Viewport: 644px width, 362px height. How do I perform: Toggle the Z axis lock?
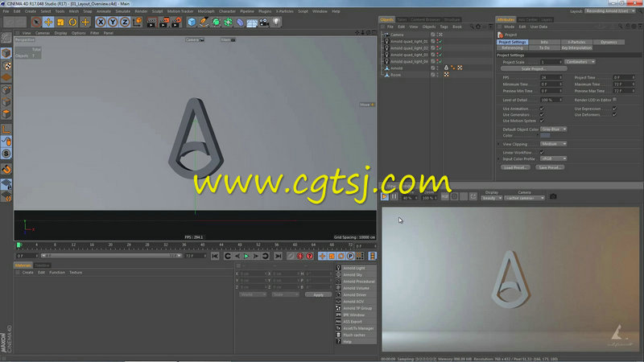(x=125, y=23)
